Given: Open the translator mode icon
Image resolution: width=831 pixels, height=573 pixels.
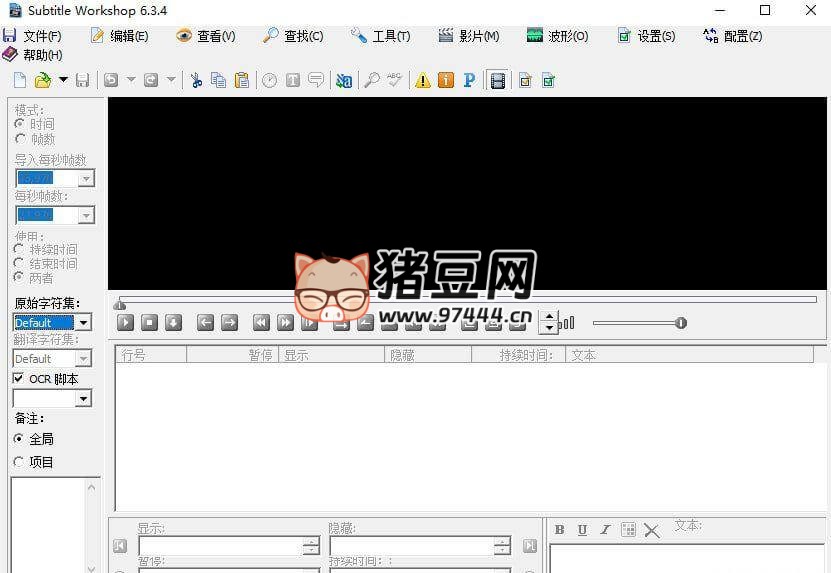Looking at the screenshot, I should pos(344,81).
